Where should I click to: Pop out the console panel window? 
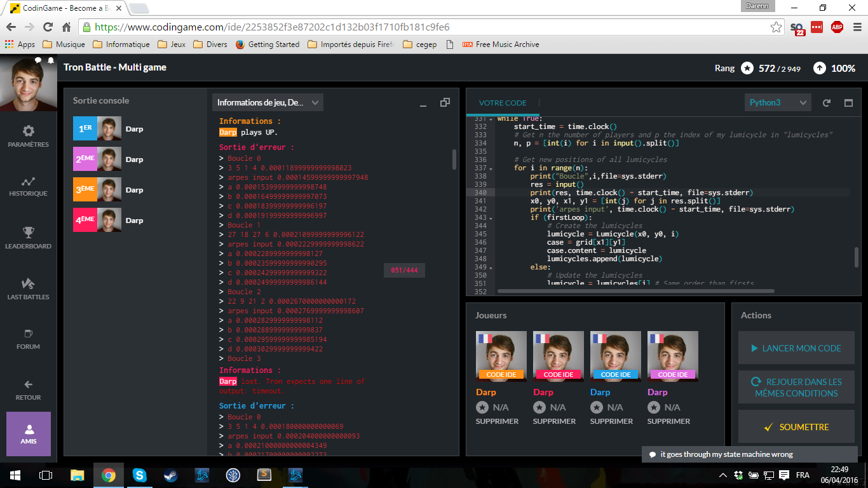[445, 103]
